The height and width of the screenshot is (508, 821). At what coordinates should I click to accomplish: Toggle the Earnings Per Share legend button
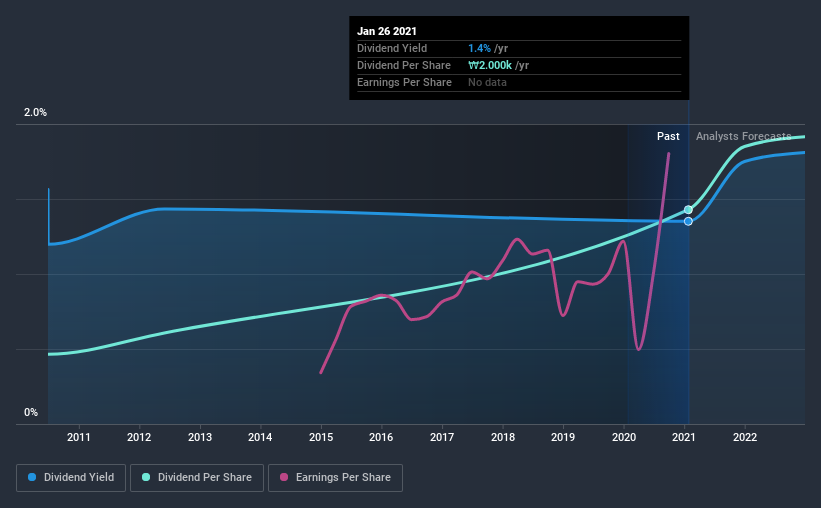[335, 478]
